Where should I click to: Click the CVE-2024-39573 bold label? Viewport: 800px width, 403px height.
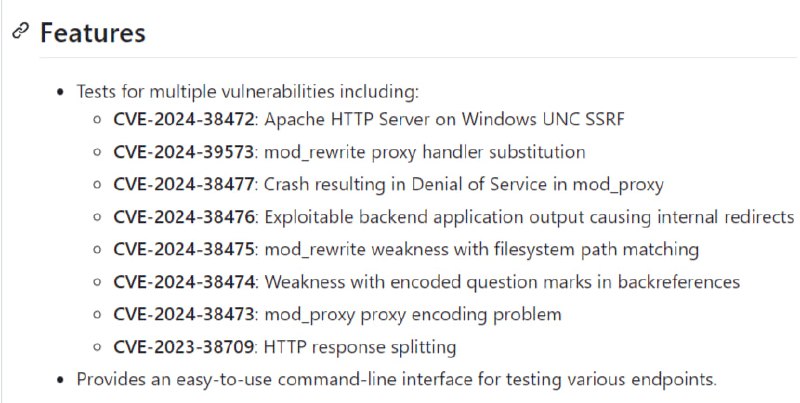pyautogui.click(x=184, y=152)
